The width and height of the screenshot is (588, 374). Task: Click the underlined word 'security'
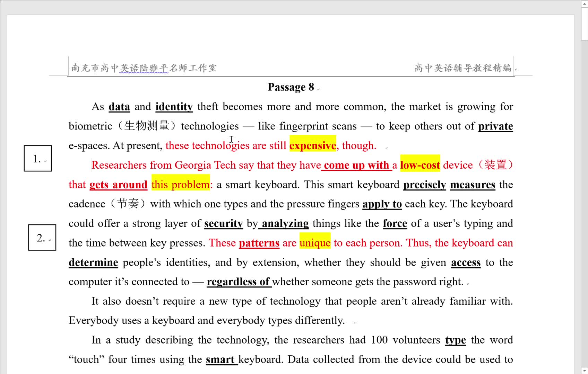coord(224,223)
